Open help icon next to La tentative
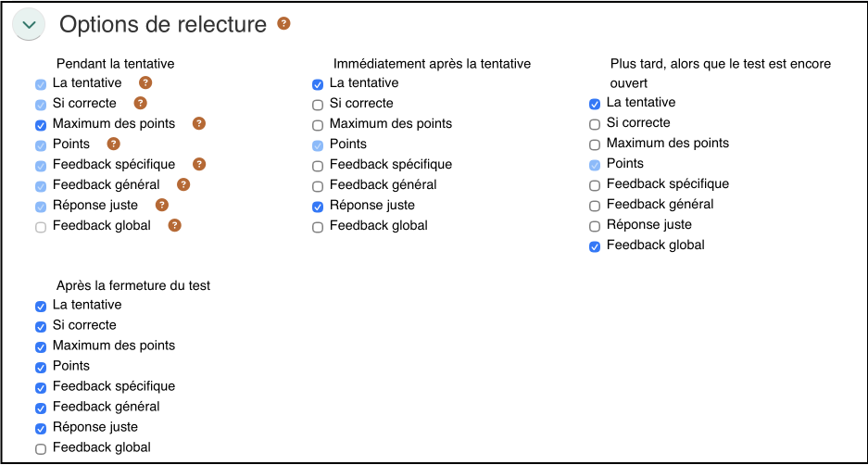 [145, 82]
